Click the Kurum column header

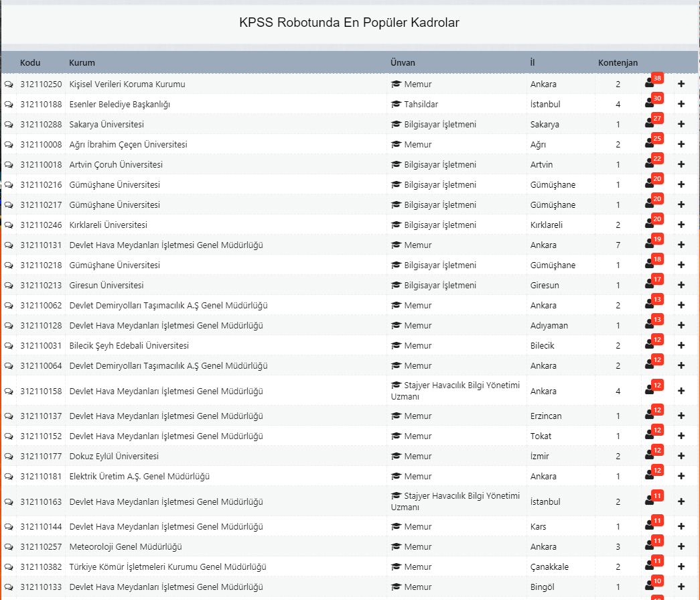[82, 62]
